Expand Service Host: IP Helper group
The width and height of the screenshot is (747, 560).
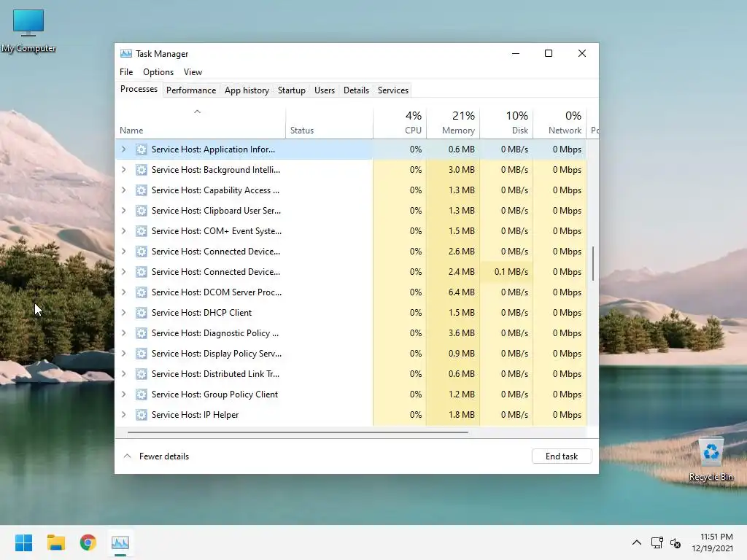pyautogui.click(x=124, y=415)
